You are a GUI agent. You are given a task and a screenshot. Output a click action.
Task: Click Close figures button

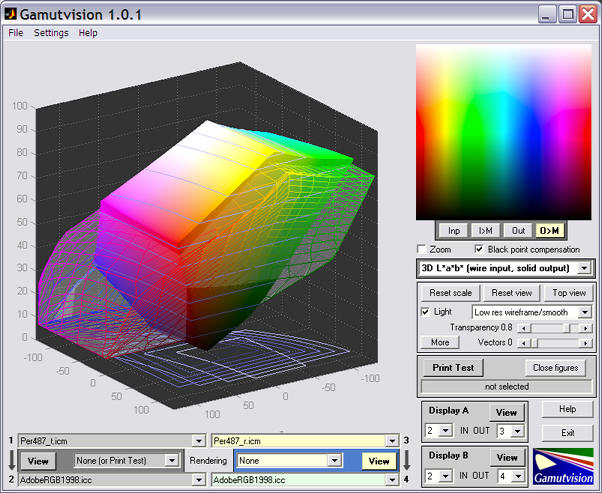tap(555, 368)
